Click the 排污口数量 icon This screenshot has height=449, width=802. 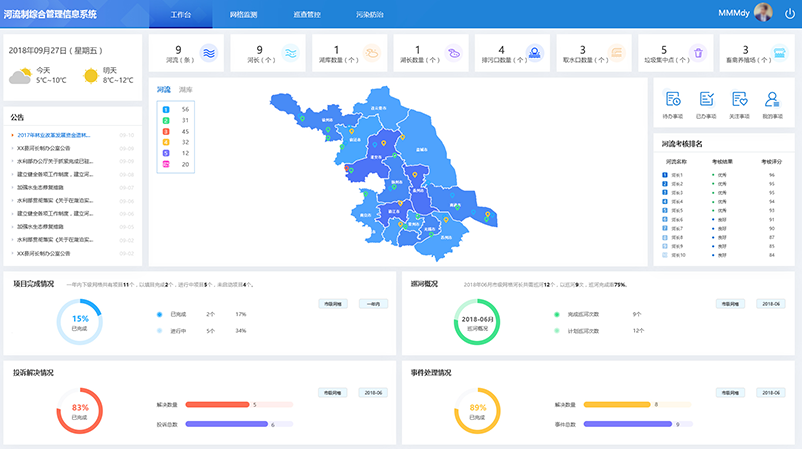[x=534, y=54]
